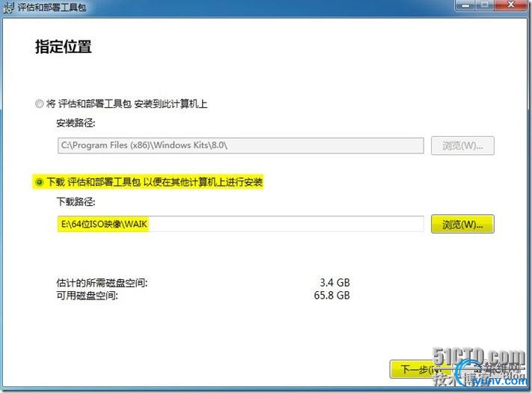Screen dimensions: 532x393
Task: Click the 3.4 GB value
Action: (x=334, y=282)
